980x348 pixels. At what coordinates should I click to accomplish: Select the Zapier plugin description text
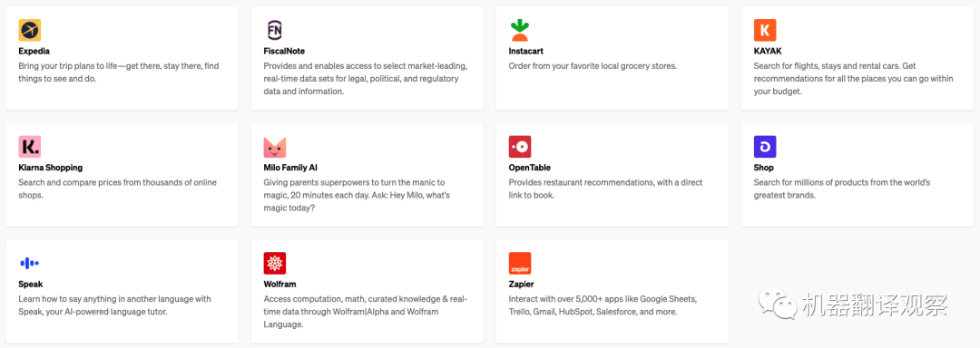click(602, 305)
